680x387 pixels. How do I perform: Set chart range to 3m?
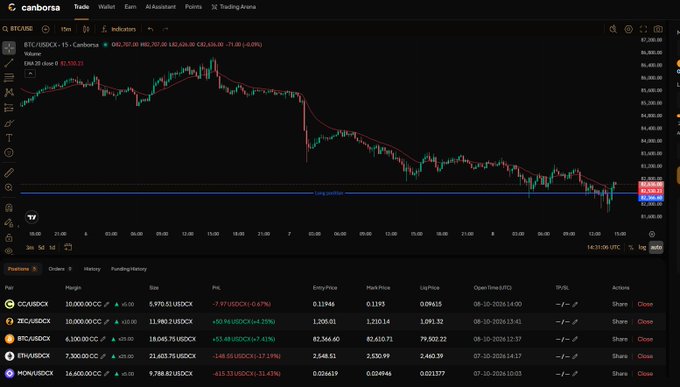pyautogui.click(x=29, y=248)
